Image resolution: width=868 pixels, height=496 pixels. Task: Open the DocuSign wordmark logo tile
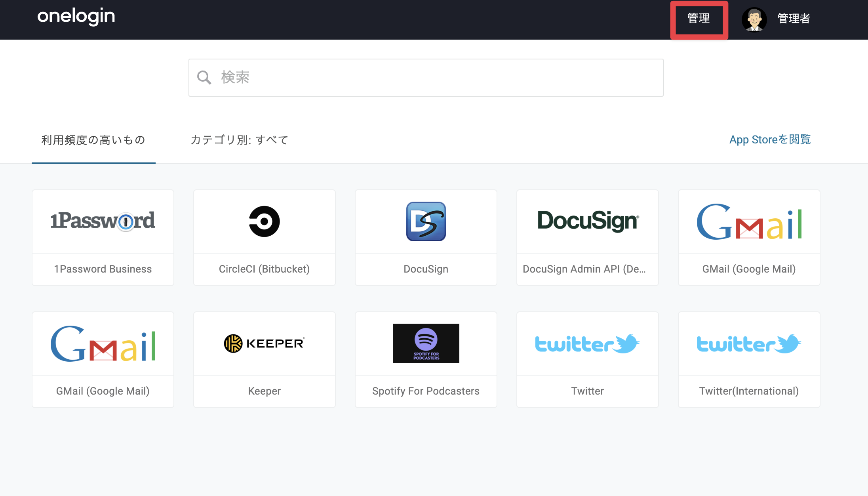click(x=588, y=221)
